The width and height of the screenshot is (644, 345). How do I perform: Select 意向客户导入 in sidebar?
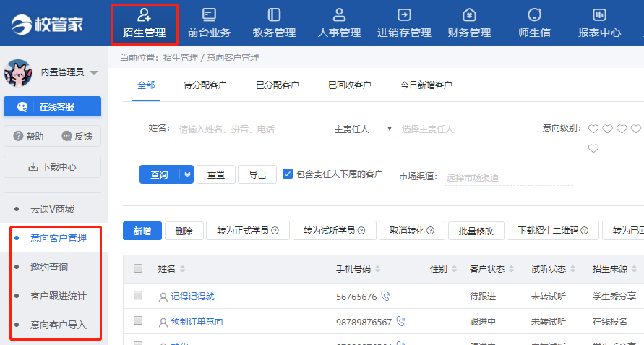click(x=59, y=325)
